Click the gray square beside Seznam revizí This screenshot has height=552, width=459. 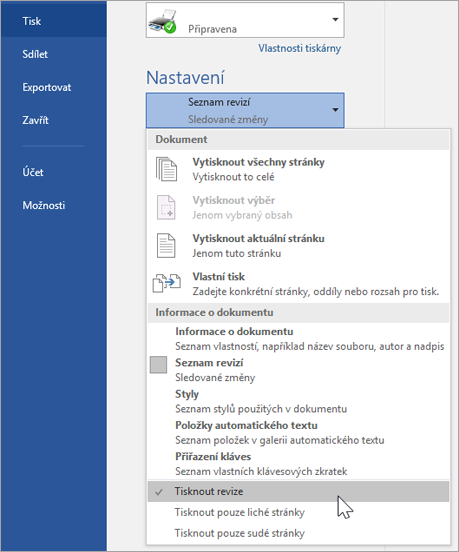pos(158,365)
